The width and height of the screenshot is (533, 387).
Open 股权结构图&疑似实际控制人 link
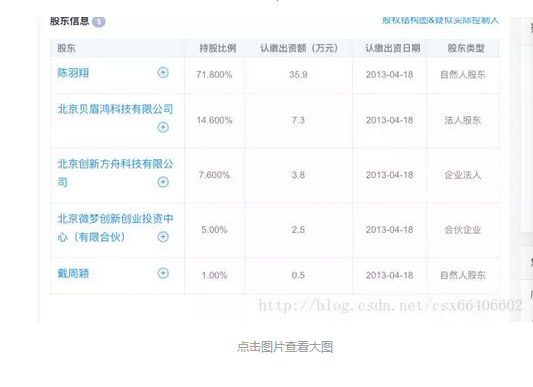pos(440,20)
